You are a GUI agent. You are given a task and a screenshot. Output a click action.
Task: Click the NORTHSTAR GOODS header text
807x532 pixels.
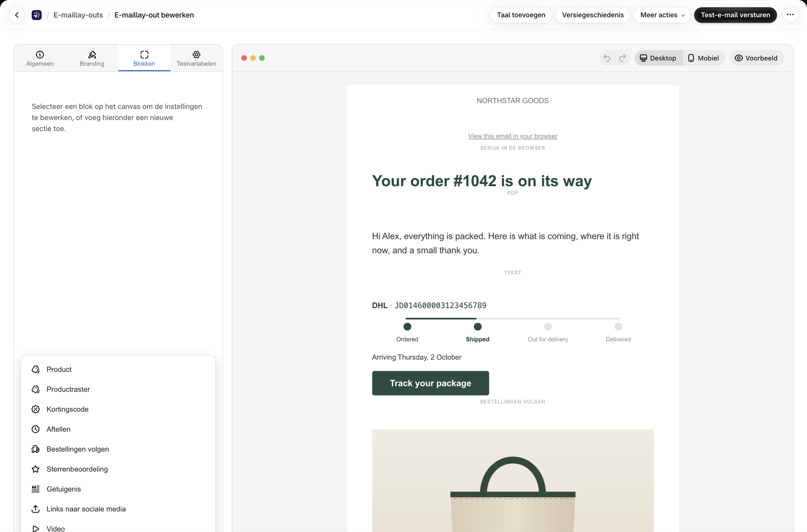(x=512, y=101)
